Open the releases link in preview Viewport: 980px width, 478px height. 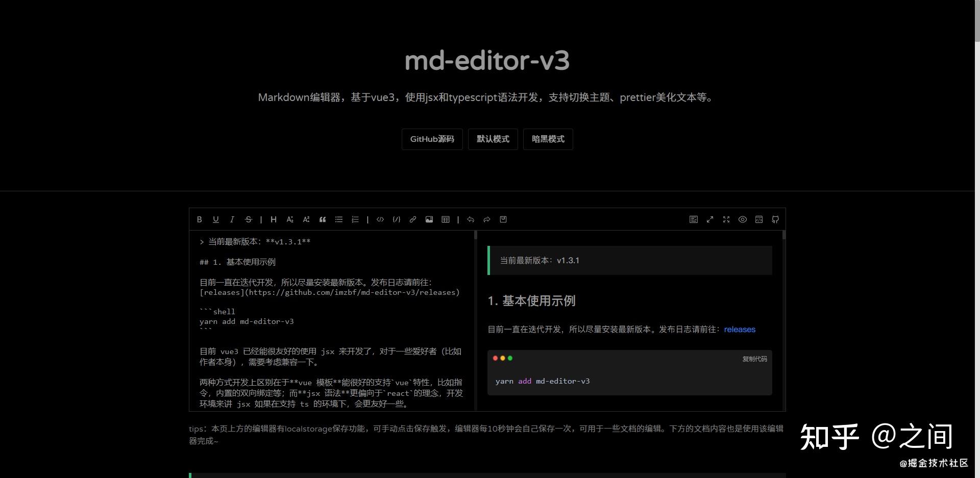pos(740,329)
